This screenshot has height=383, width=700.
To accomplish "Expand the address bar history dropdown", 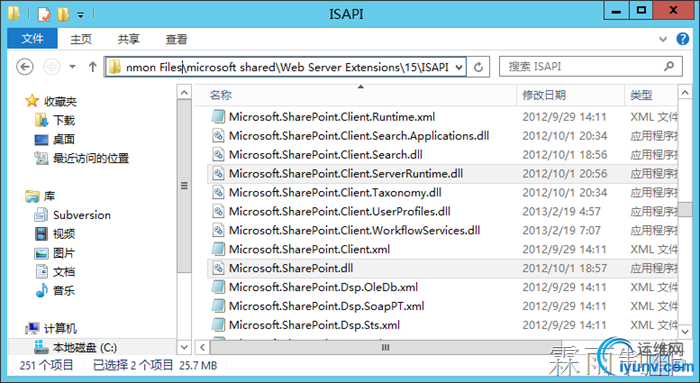I will click(x=459, y=67).
